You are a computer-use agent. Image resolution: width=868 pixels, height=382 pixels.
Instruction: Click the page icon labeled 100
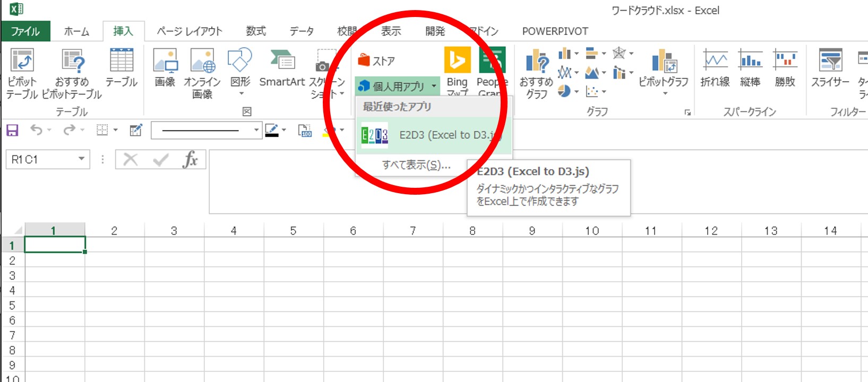[x=305, y=131]
